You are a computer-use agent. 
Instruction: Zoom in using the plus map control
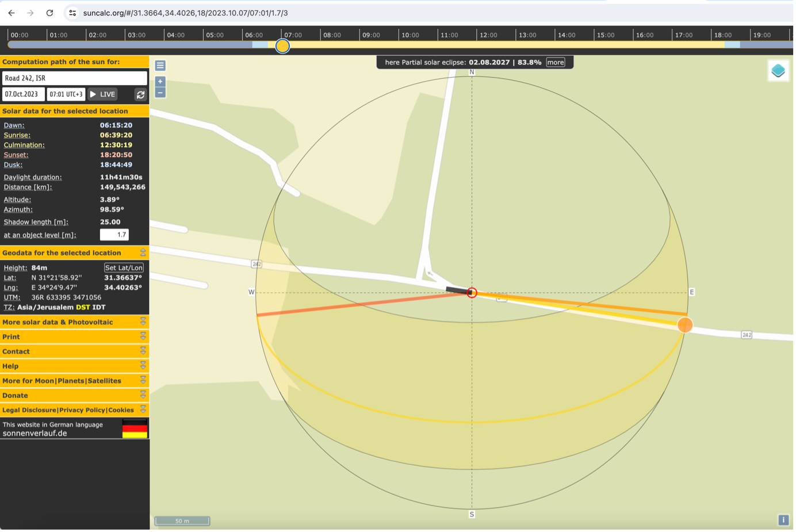159,81
